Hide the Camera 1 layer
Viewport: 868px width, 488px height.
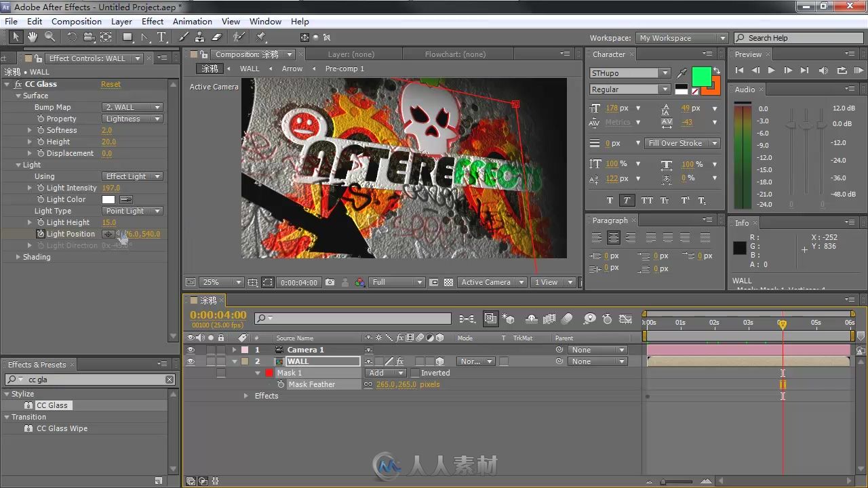[x=191, y=350]
